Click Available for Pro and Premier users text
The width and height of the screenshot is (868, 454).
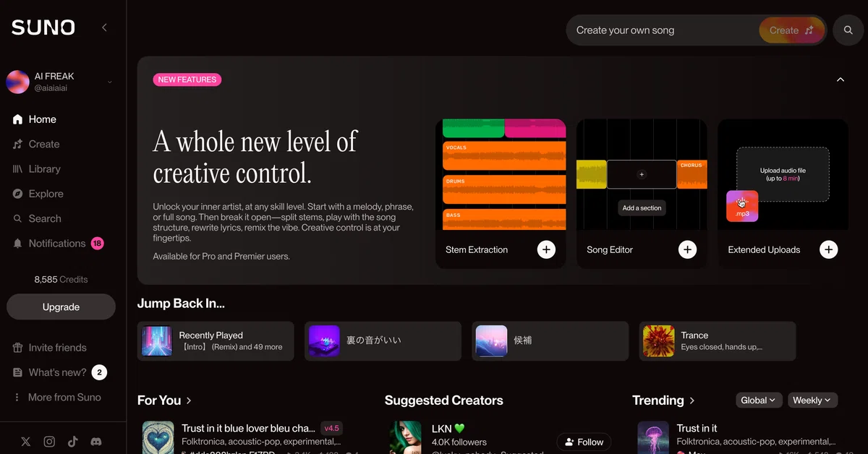coord(221,256)
